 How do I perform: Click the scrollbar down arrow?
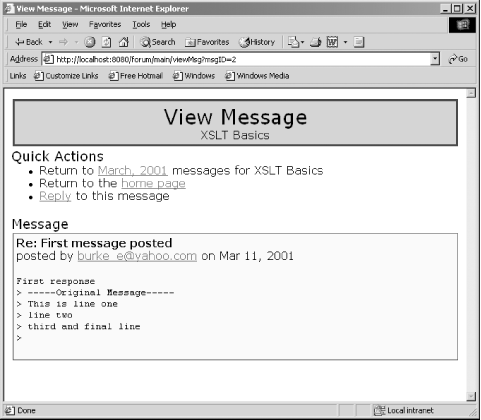(471, 396)
